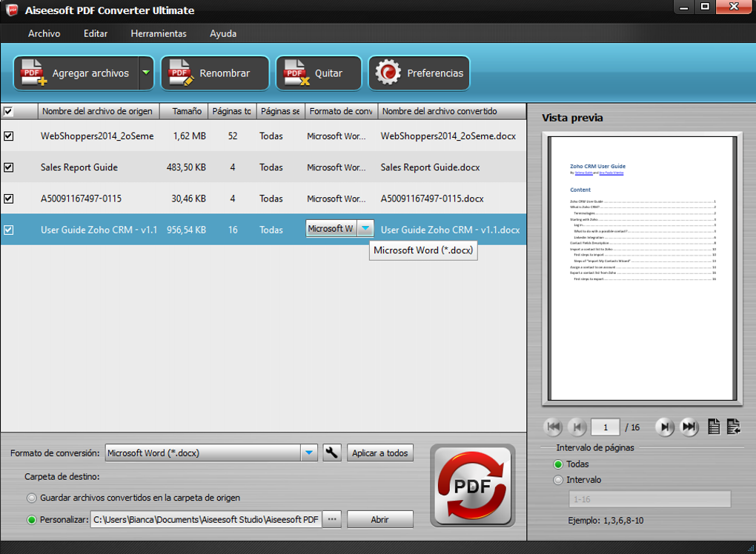Open format settings wrench icon

point(332,453)
